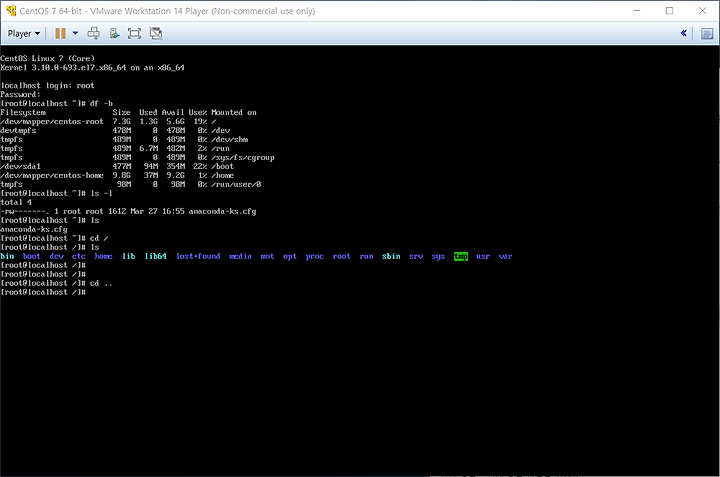Enter full screen mode
This screenshot has height=477, width=720.
135,33
